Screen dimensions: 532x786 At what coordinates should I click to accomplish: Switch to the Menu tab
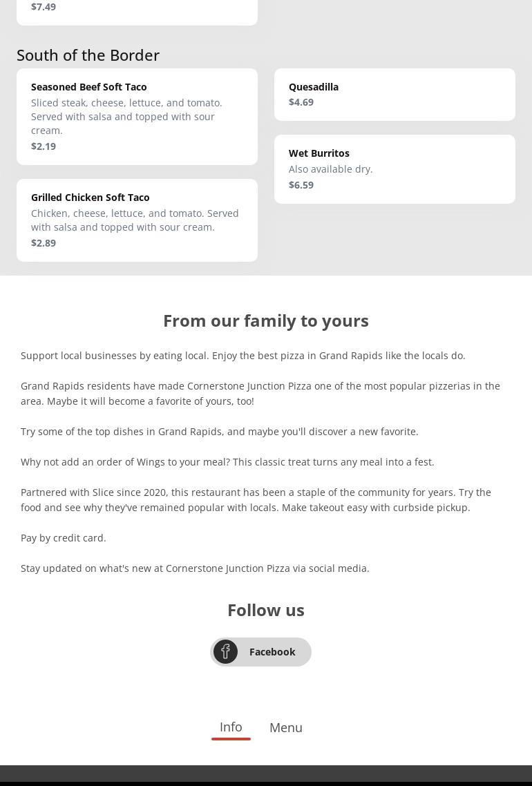click(x=285, y=727)
